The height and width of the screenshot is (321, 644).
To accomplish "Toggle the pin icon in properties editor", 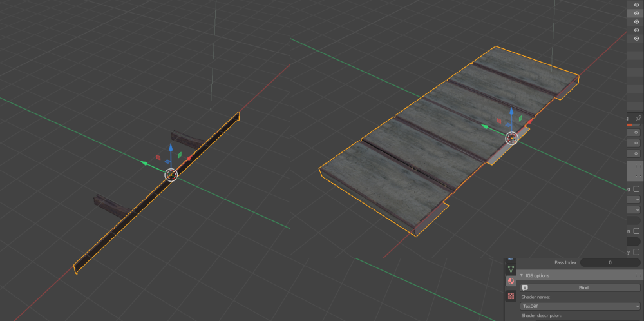I will 638,118.
